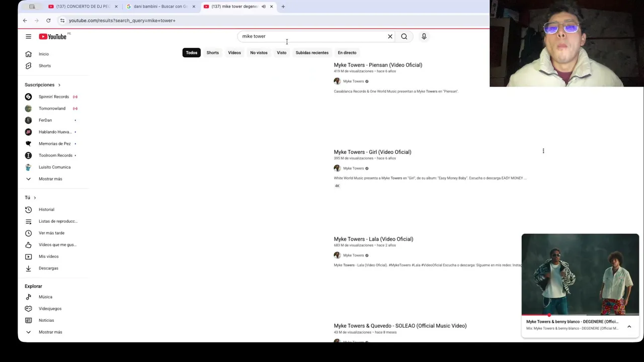644x362 pixels.
Task: Open miniplayer title 'Myke Towers & benny blanco - DEGENERE'
Action: (572, 322)
